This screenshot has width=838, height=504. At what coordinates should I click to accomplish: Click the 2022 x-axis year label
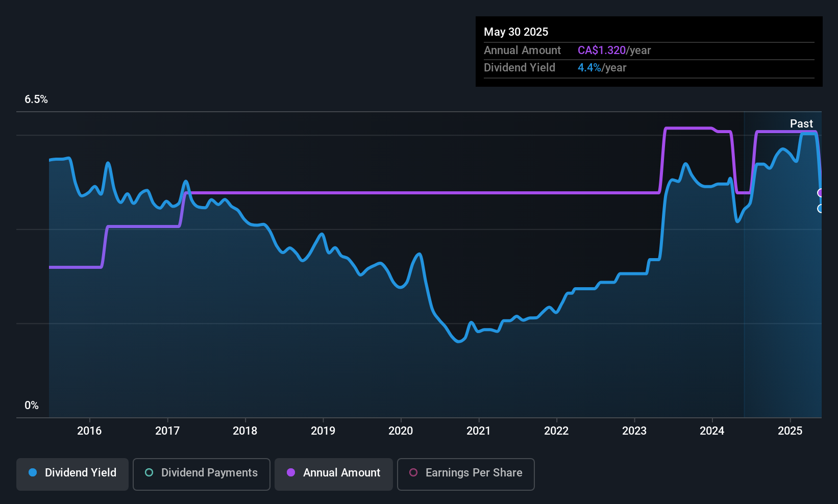[556, 431]
